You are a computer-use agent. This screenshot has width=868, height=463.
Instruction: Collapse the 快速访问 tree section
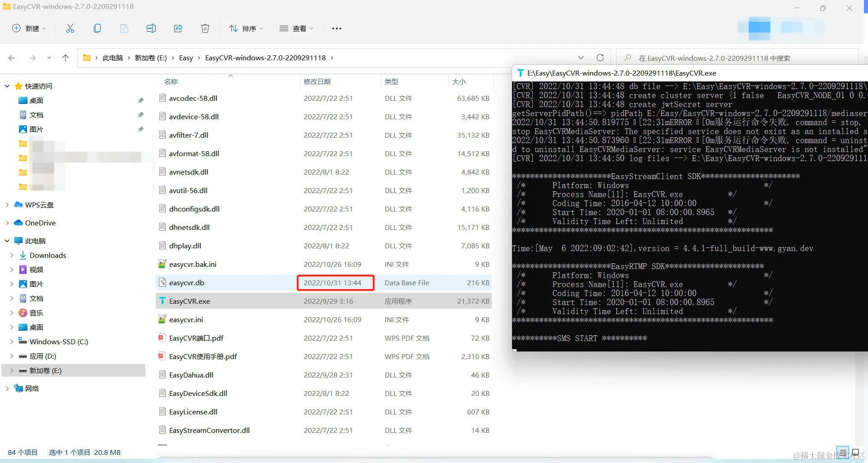click(x=7, y=86)
